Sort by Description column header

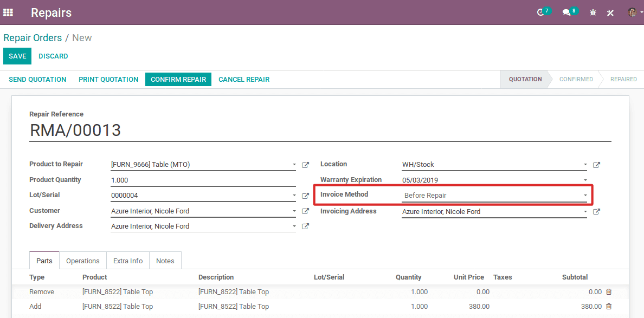[216, 277]
